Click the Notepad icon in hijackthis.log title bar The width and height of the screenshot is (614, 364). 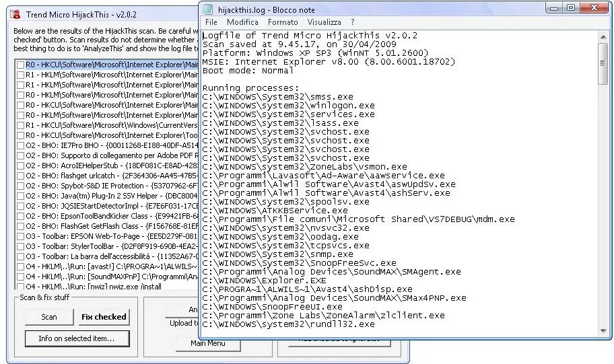[208, 9]
